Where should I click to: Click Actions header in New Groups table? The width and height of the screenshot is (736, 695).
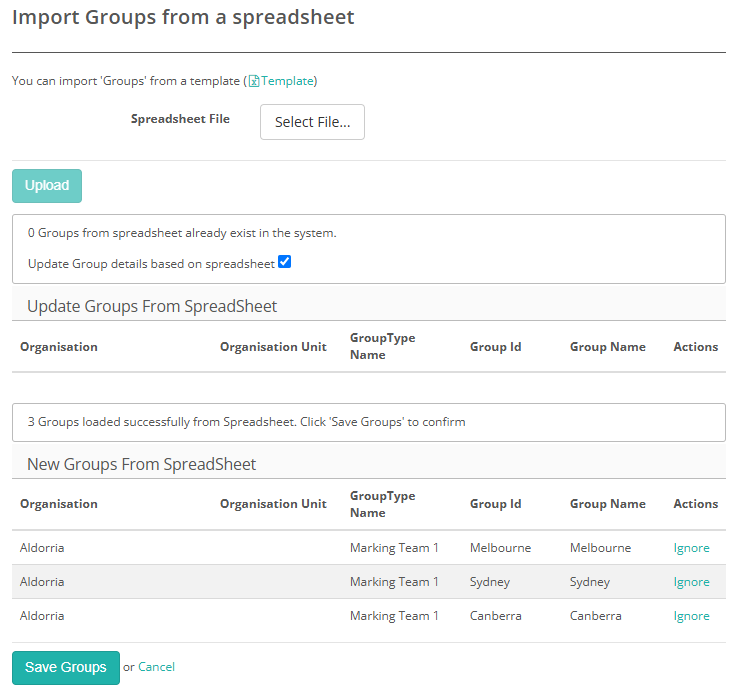pos(696,504)
